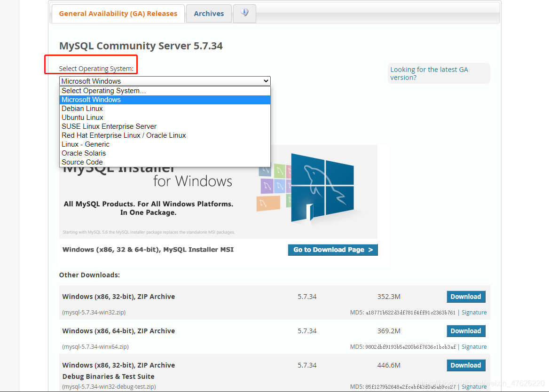This screenshot has height=392, width=549.
Task: Click the 'Other Downloads:' heading
Action: [x=89, y=275]
